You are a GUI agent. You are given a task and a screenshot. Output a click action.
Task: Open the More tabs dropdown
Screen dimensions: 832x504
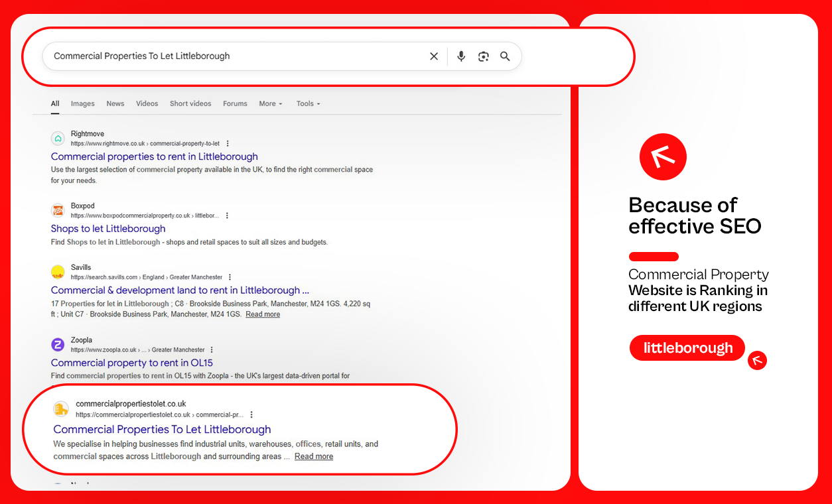pos(269,103)
